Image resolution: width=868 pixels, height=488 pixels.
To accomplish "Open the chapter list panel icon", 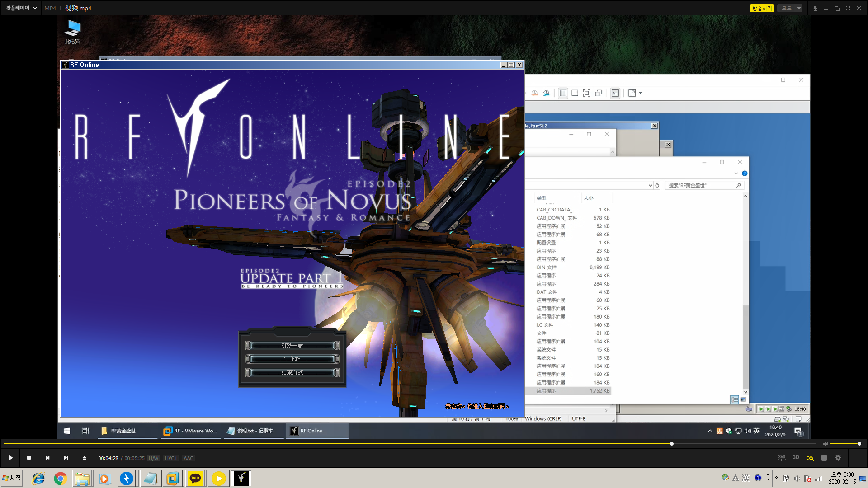I will coord(824,458).
